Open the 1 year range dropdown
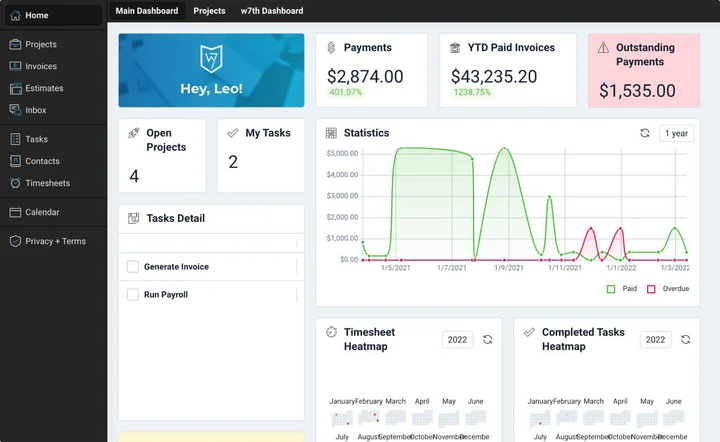 pyautogui.click(x=676, y=133)
